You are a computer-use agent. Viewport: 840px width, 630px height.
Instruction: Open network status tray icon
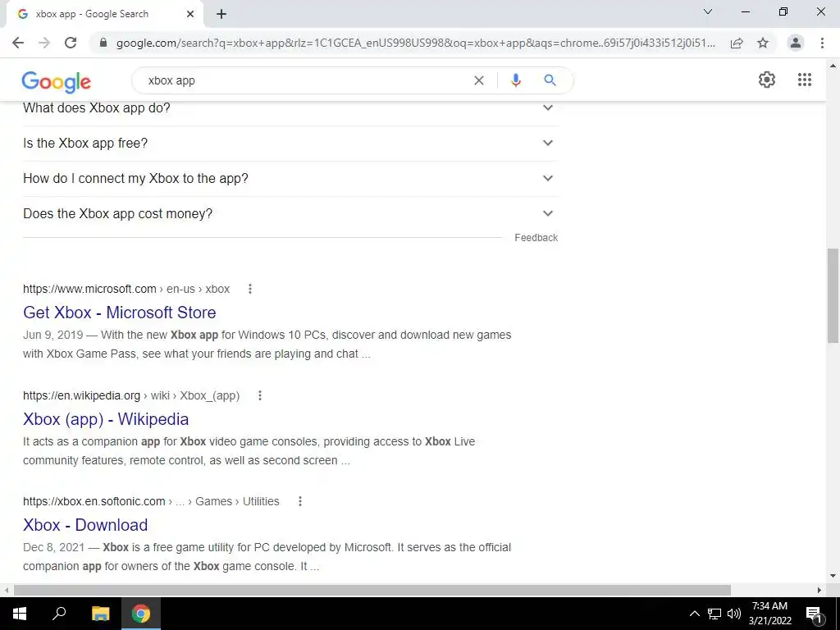pos(714,614)
